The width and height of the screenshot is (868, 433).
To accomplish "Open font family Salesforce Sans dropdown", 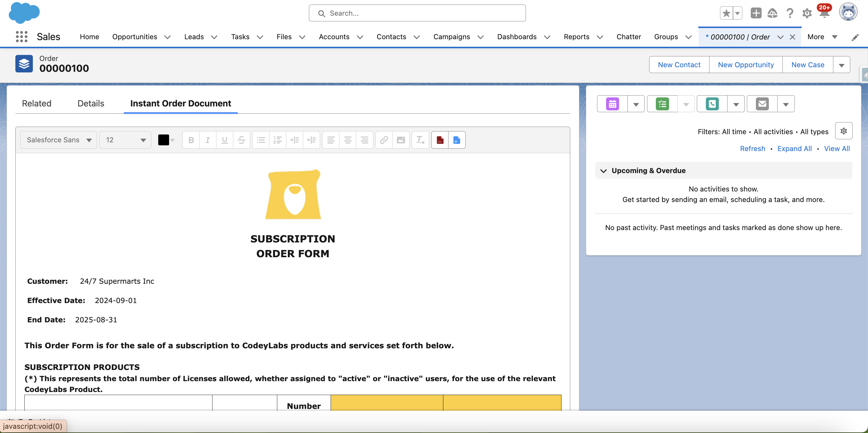I will pos(59,140).
